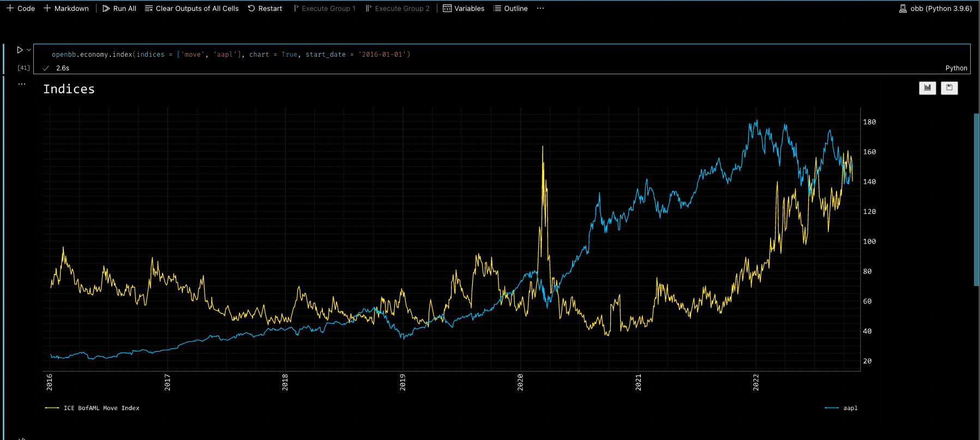The height and width of the screenshot is (440, 980).
Task: Change cell language mode Python
Action: click(x=956, y=68)
